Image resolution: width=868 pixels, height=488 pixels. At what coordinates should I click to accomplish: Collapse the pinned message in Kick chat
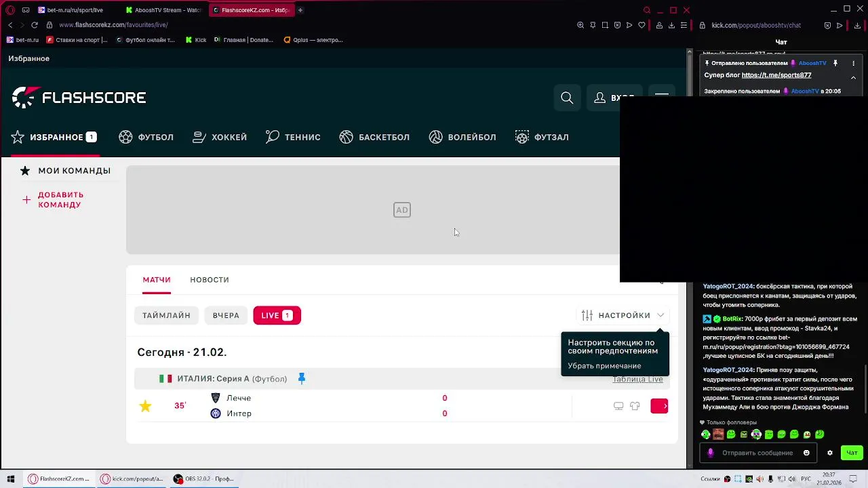tap(854, 77)
